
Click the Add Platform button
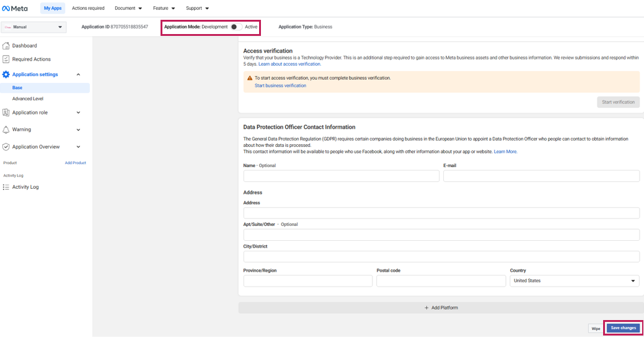coord(441,308)
